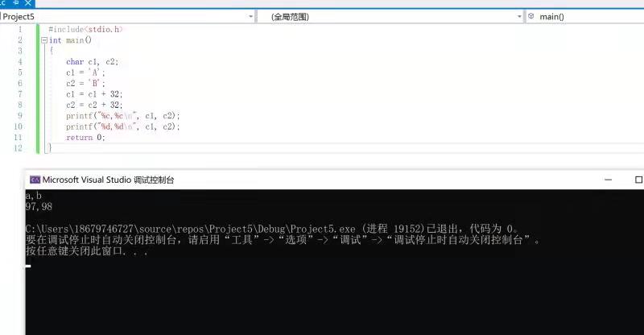Click the line c1 = 'A';
This screenshot has height=335, width=644.
pyautogui.click(x=85, y=72)
